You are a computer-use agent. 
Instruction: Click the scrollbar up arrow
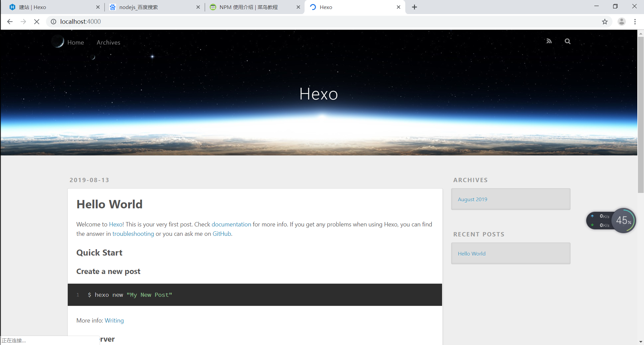pos(641,33)
